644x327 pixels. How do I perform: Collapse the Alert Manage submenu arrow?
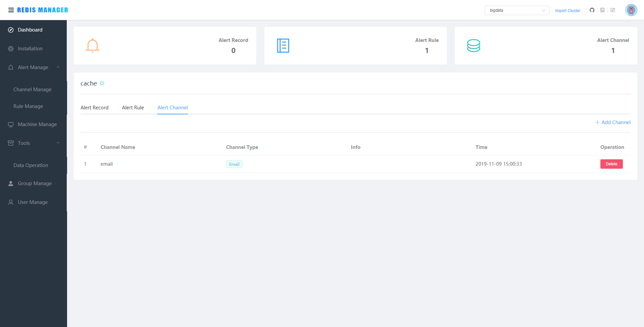pos(58,67)
